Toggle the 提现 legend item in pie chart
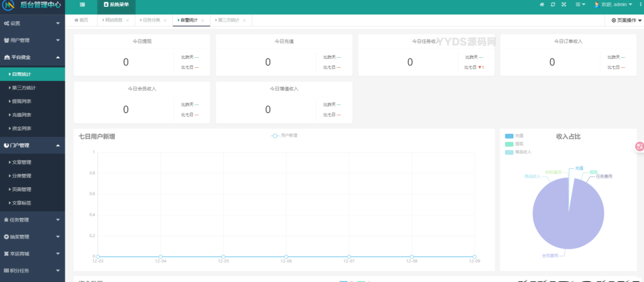Viewport: 644px width, 282px height. tap(514, 144)
